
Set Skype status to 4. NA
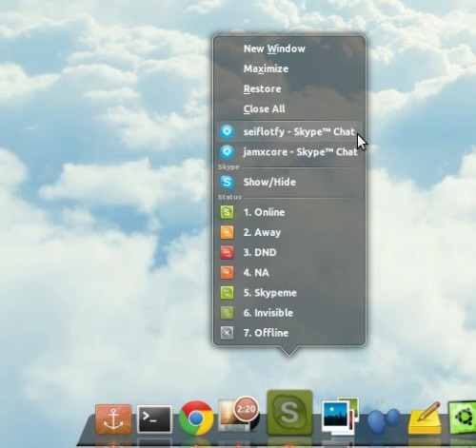pyautogui.click(x=288, y=272)
